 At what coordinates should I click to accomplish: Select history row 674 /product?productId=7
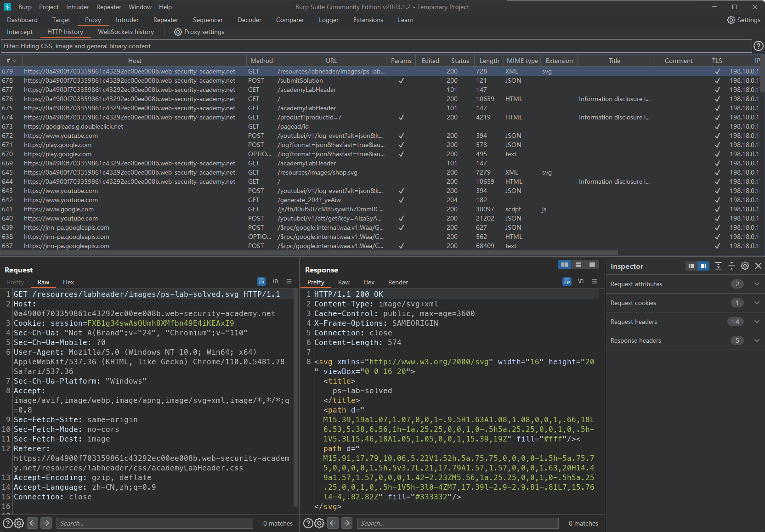[380, 117]
